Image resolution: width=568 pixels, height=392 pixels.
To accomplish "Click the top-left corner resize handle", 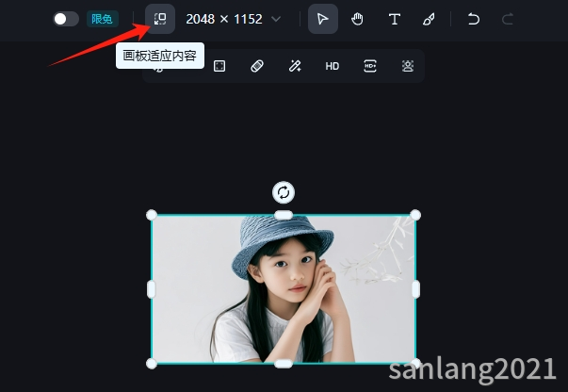I will click(152, 215).
